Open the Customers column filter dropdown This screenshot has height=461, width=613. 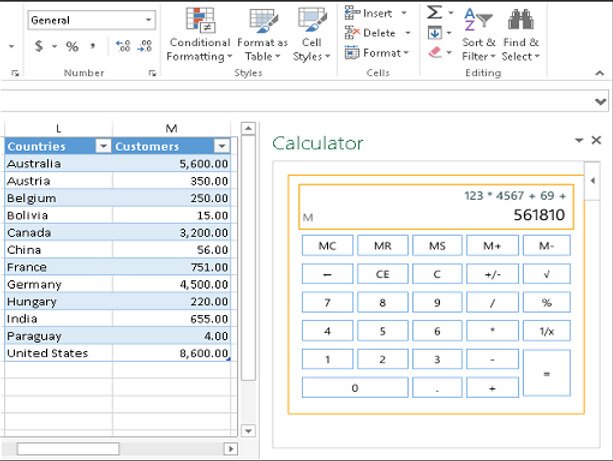(221, 146)
